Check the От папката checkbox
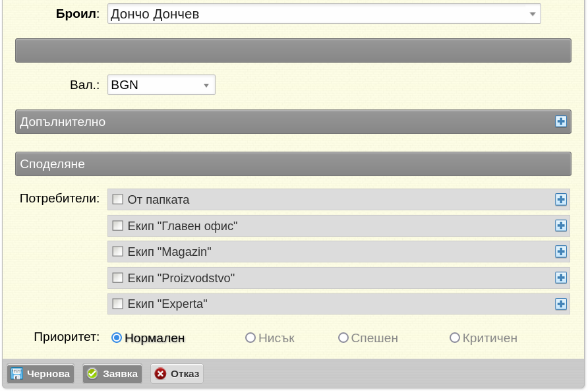 point(118,199)
